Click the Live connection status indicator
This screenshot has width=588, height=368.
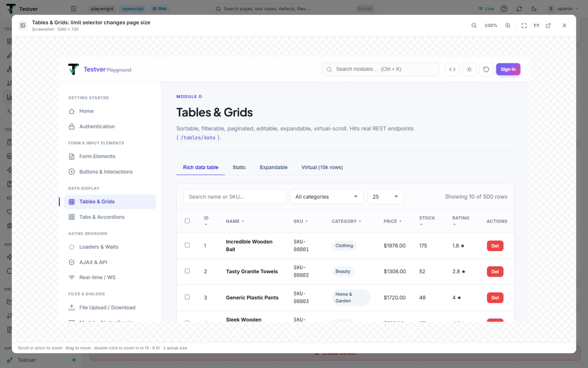(486, 9)
